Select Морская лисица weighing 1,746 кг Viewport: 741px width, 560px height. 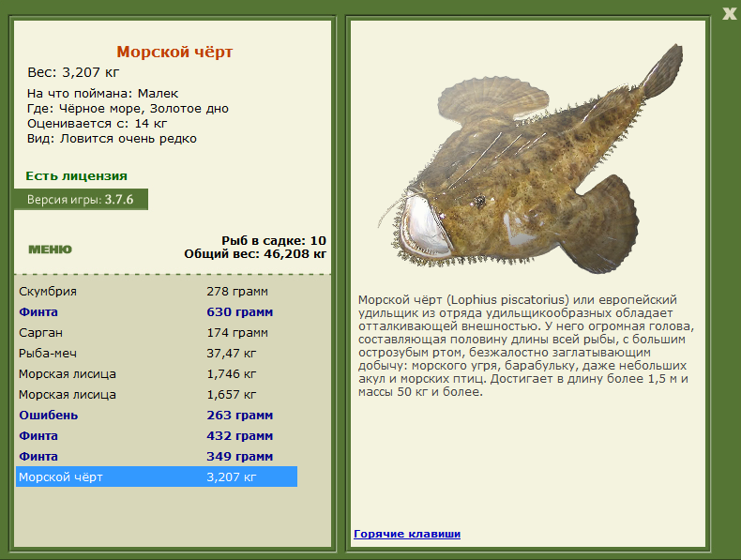point(157,374)
